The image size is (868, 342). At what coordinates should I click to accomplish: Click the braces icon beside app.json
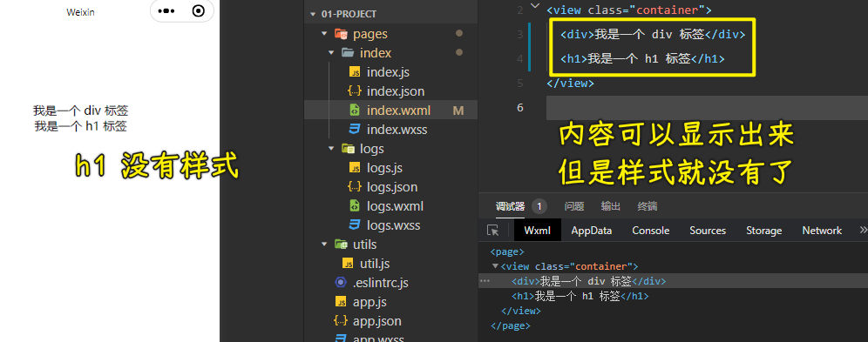point(341,321)
